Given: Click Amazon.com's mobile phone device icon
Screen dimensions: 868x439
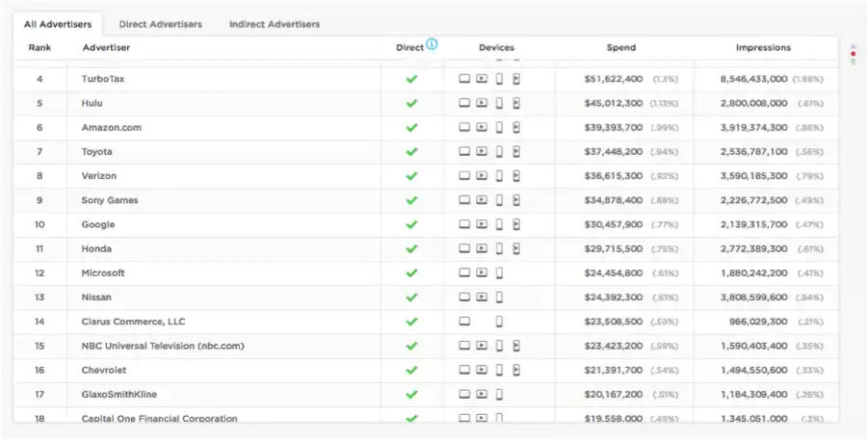Looking at the screenshot, I should [499, 128].
